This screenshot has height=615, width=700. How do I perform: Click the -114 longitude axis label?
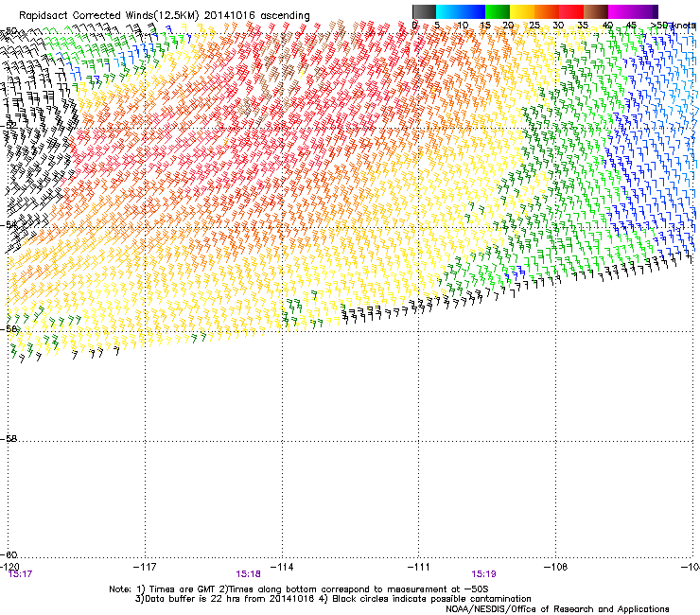pos(282,567)
